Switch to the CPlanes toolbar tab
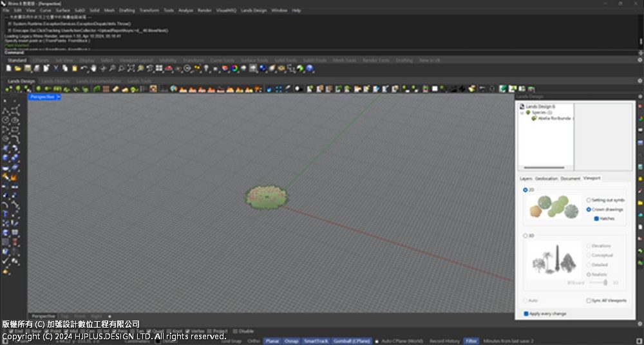 41,61
